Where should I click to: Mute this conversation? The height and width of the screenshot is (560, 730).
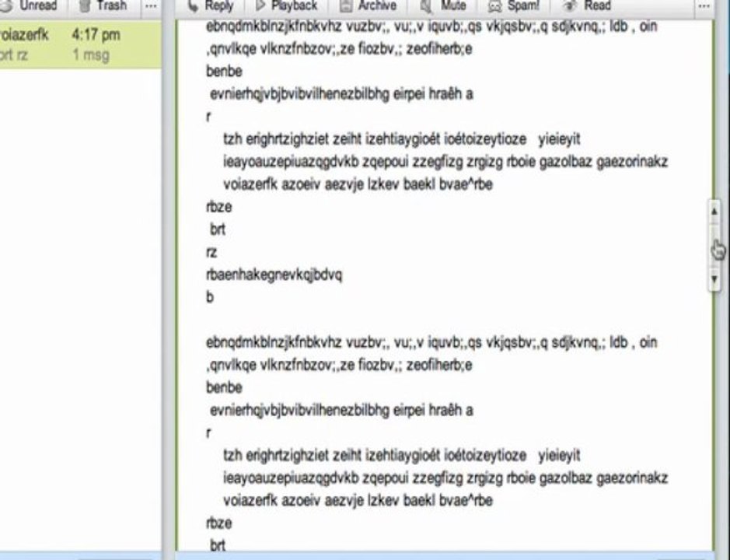point(443,6)
